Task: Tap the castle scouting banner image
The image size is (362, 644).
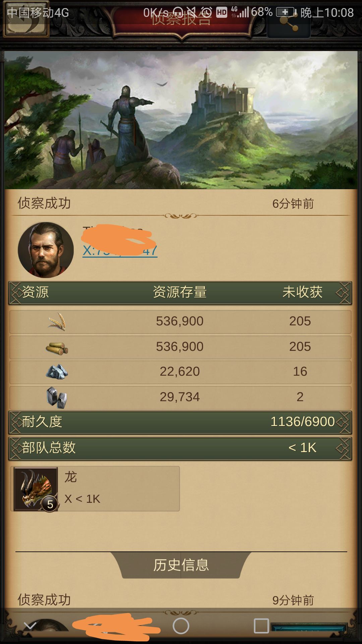Action: pyautogui.click(x=181, y=120)
